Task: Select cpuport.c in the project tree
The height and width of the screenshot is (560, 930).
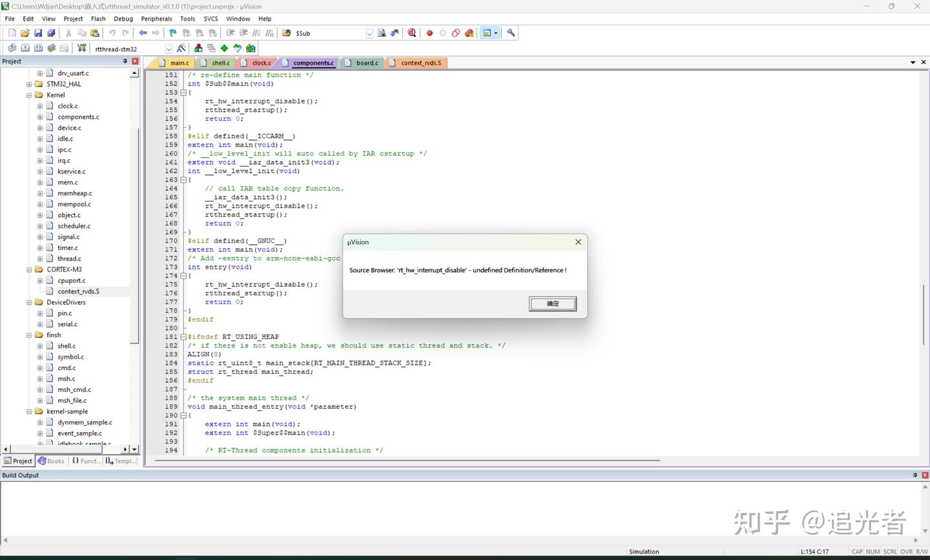Action: [72, 280]
